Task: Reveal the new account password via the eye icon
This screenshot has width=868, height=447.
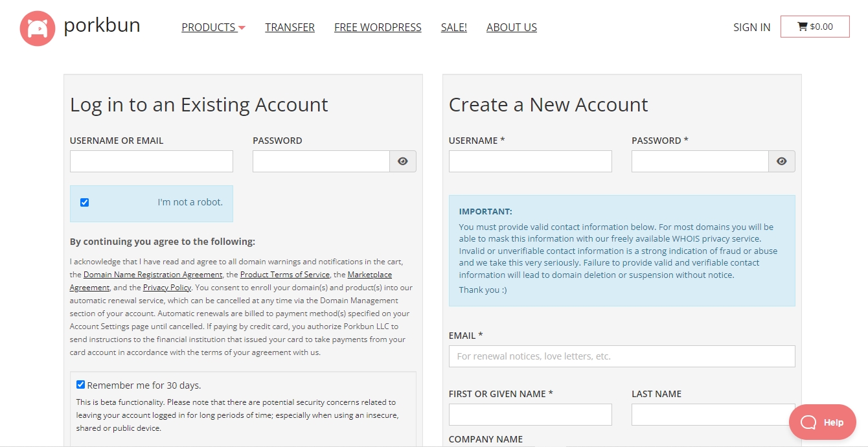Action: [x=781, y=161]
